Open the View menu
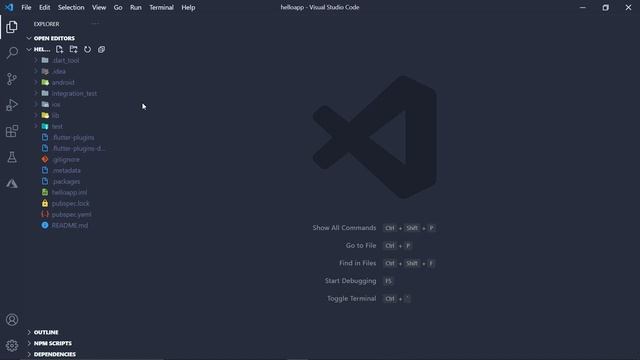 point(99,7)
